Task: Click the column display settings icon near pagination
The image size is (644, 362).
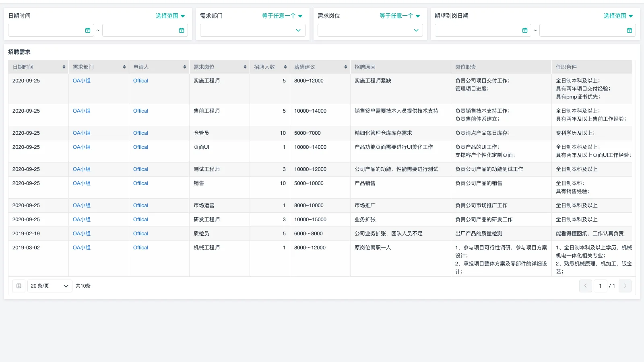Action: 19,286
